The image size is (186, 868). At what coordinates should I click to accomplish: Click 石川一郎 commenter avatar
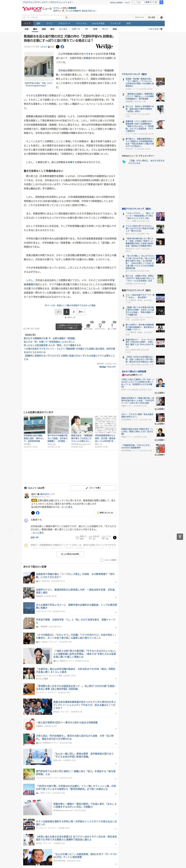26,495
